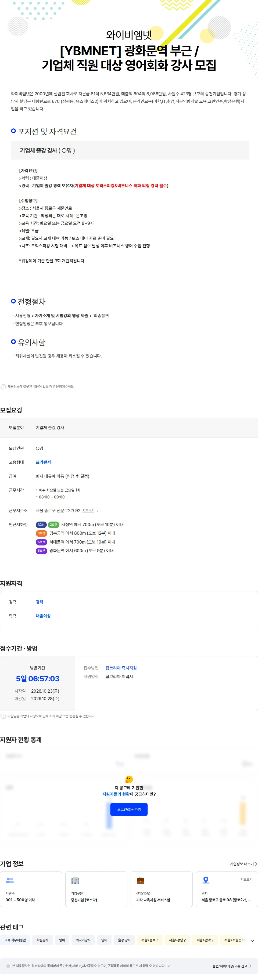Select the 서울>강남구 location tag
This screenshot has height=980, width=258.
tap(177, 940)
